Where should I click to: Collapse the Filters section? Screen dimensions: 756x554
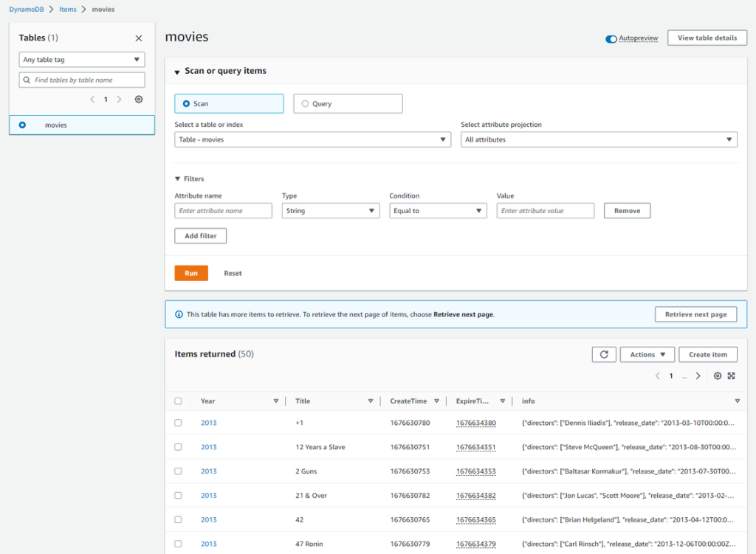point(177,179)
